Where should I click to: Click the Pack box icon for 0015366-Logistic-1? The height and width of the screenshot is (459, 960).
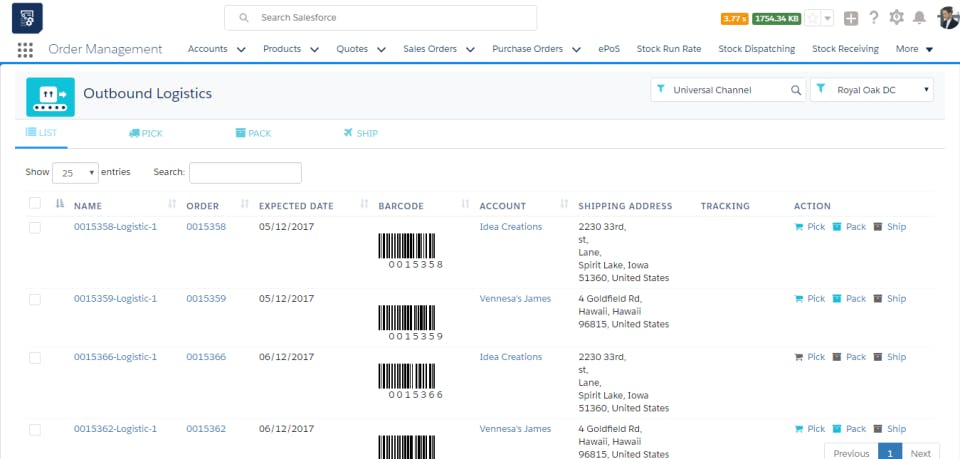[837, 357]
